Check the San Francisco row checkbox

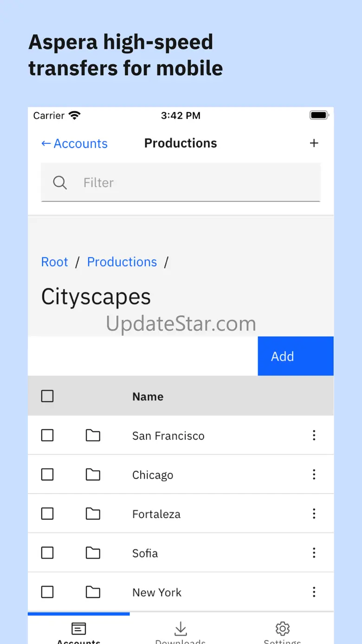point(47,435)
